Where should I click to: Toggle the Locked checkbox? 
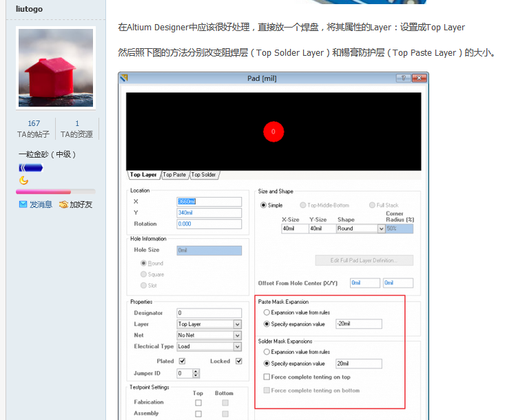pos(238,361)
